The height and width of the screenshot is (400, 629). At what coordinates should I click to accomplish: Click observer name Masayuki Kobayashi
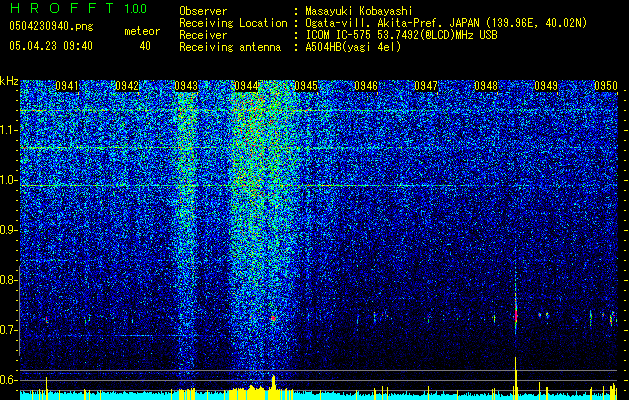click(359, 11)
